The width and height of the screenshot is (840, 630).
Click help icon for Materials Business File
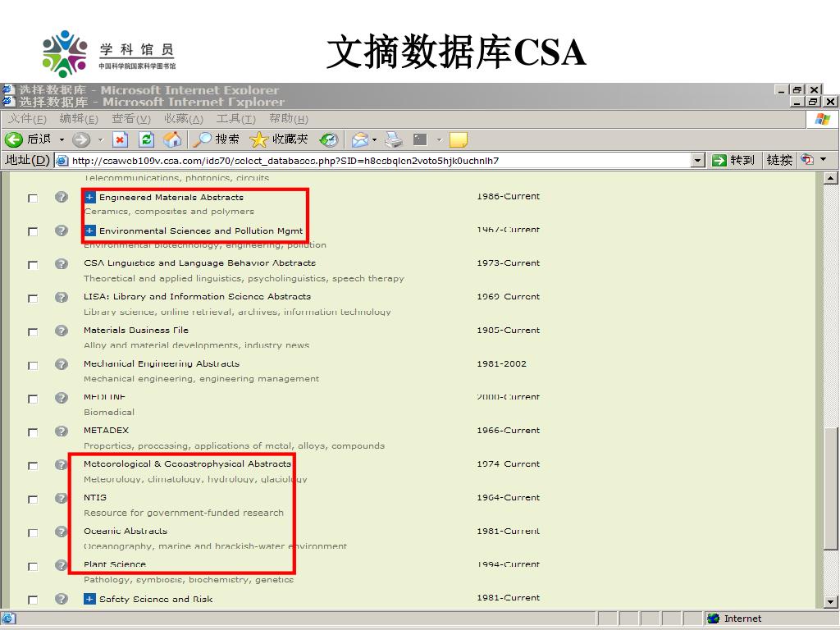(62, 331)
